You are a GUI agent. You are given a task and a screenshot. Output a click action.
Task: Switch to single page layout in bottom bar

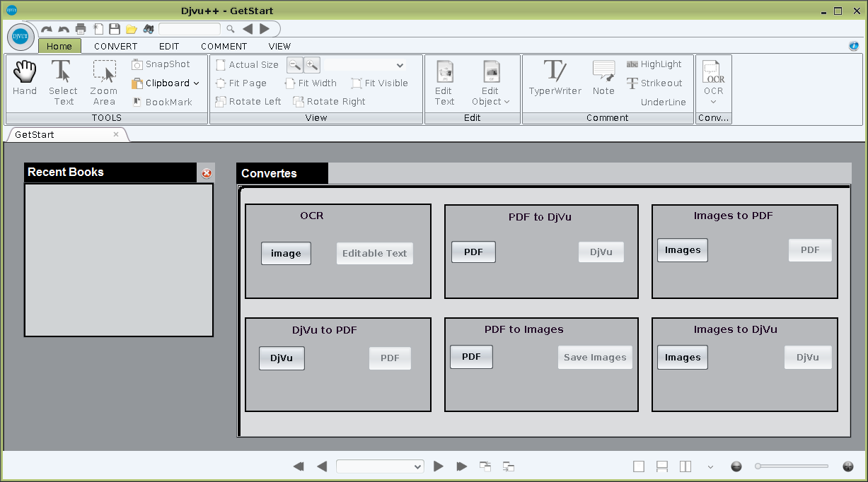639,466
